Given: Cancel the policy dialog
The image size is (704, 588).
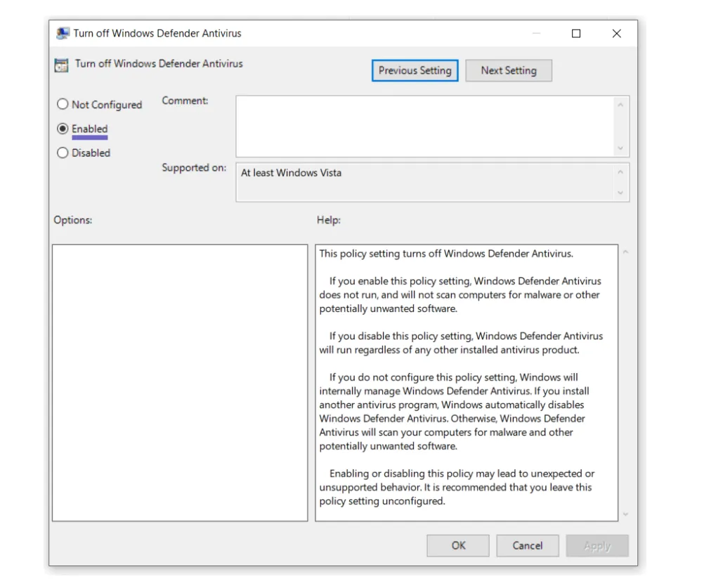Looking at the screenshot, I should tap(528, 545).
